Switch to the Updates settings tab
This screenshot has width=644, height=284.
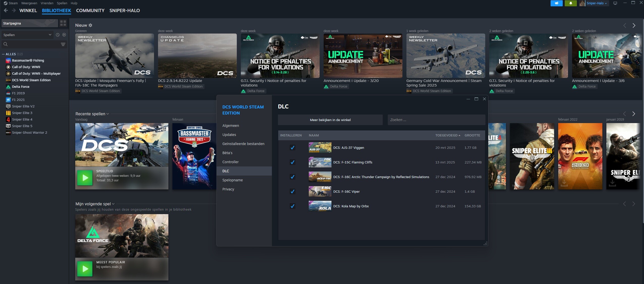(x=229, y=135)
